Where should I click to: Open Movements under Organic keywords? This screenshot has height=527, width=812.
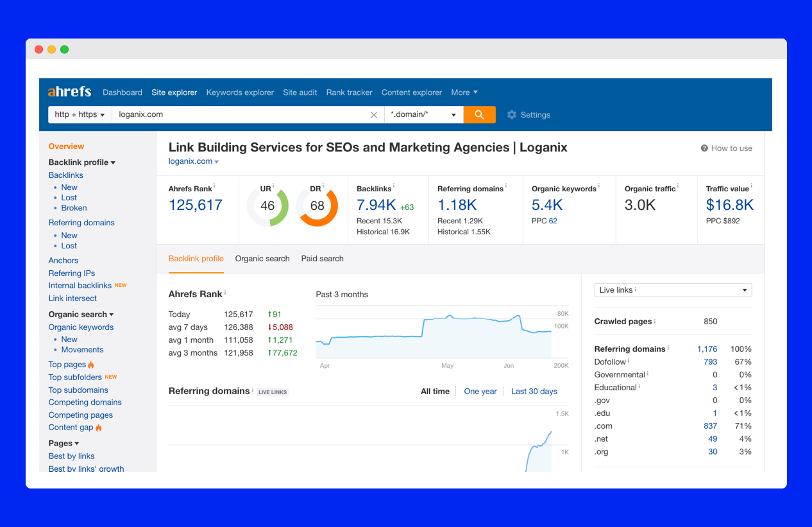pos(82,350)
